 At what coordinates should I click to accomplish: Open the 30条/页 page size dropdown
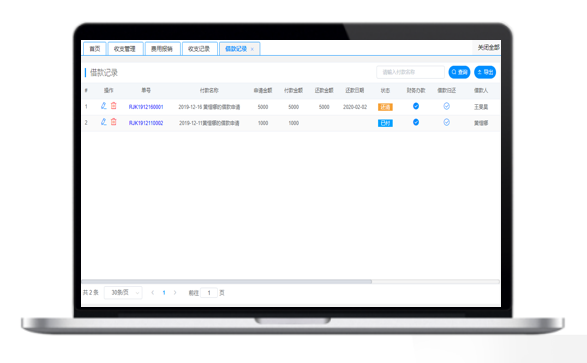pyautogui.click(x=123, y=293)
